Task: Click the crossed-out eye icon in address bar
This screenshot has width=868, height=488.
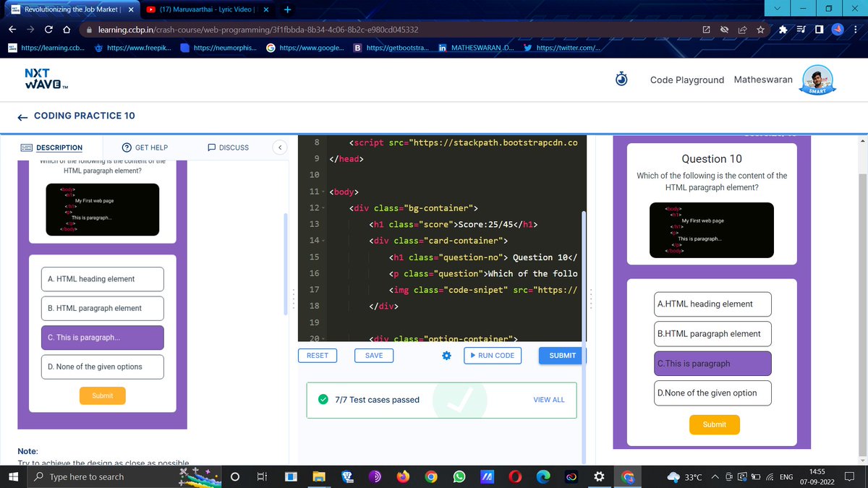Action: 724,30
